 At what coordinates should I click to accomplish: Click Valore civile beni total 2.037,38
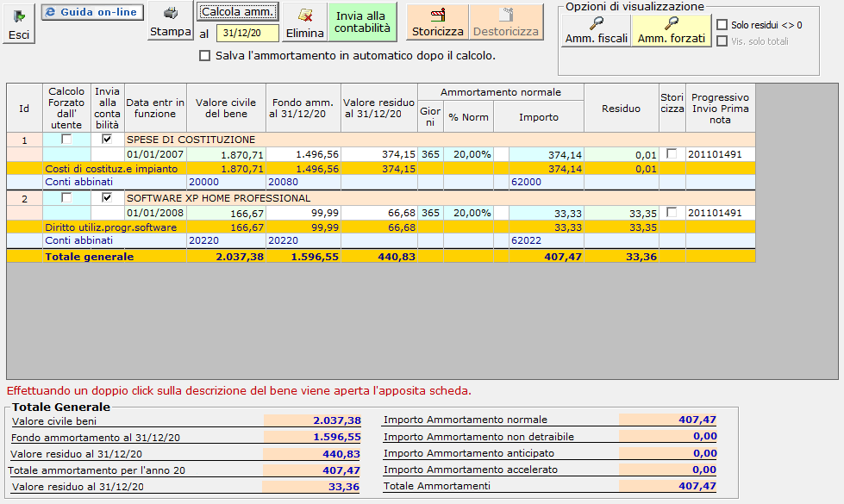pyautogui.click(x=312, y=420)
